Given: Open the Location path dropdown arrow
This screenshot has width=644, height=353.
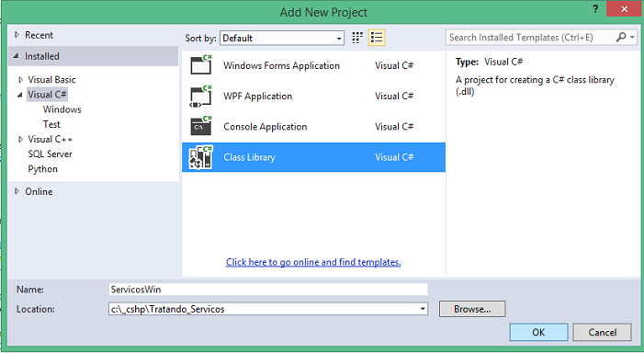Looking at the screenshot, I should [x=423, y=309].
